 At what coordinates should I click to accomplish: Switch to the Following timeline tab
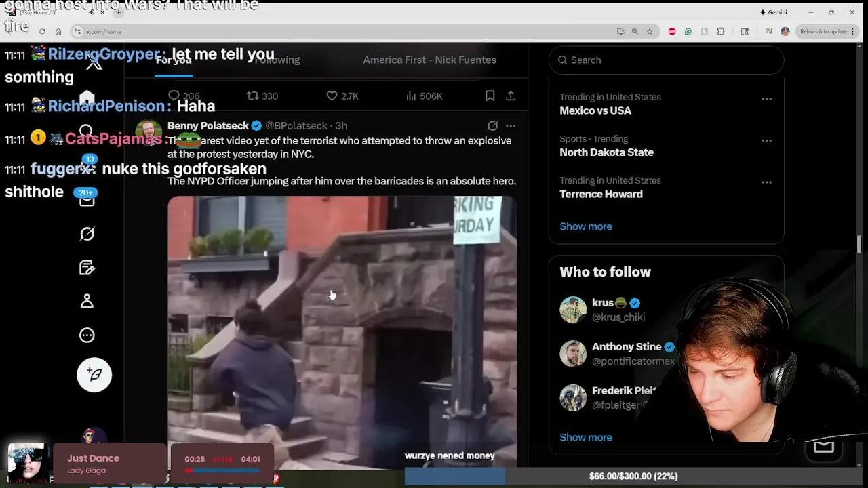click(277, 60)
